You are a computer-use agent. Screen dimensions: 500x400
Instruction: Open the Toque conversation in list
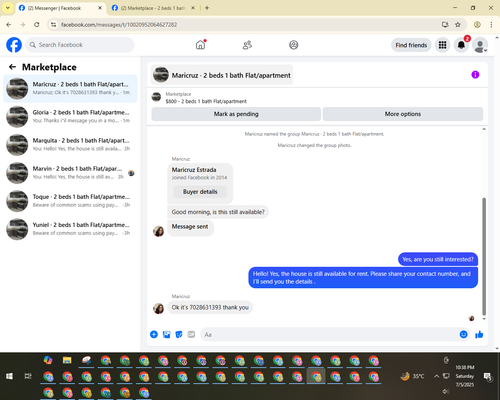[x=70, y=201]
